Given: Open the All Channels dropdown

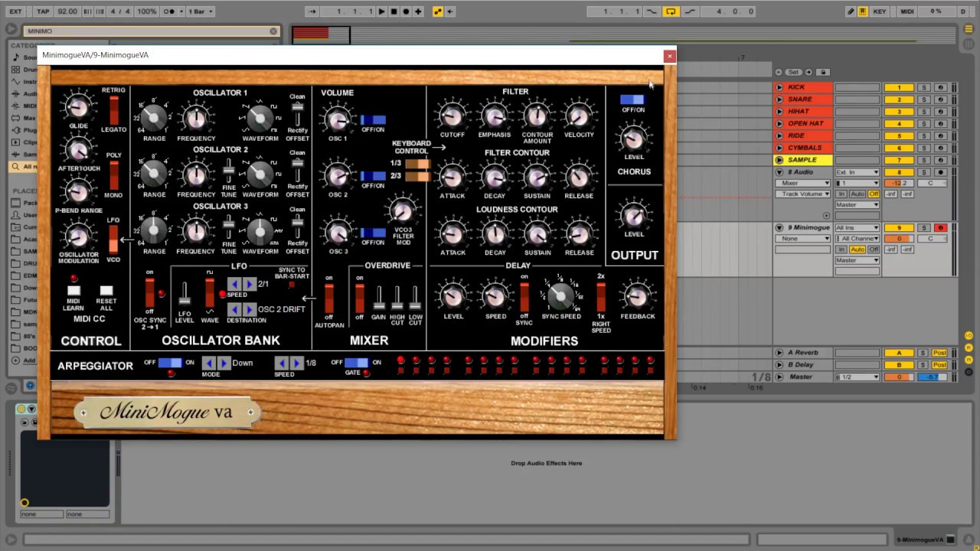Looking at the screenshot, I should point(857,238).
